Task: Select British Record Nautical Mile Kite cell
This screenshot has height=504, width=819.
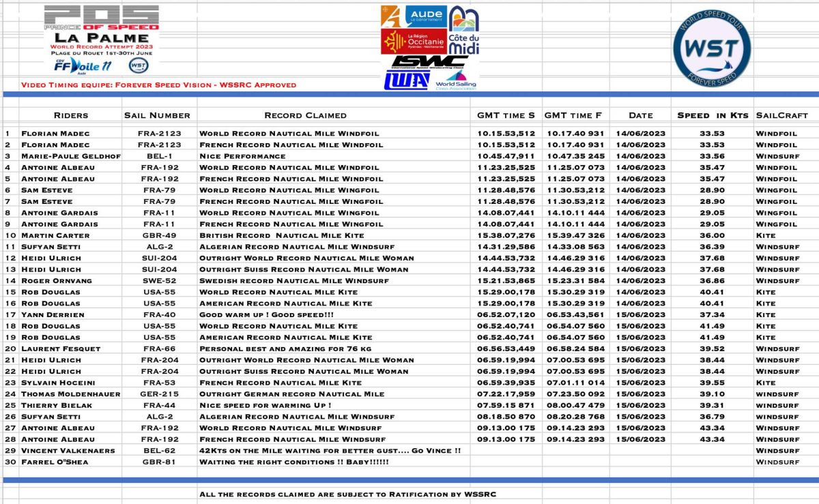Action: point(283,235)
